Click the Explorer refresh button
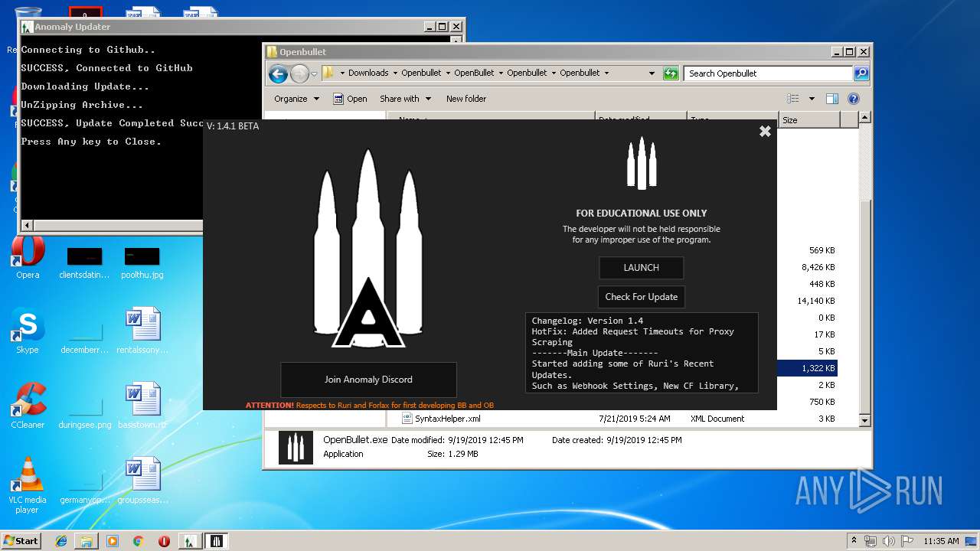 (671, 73)
